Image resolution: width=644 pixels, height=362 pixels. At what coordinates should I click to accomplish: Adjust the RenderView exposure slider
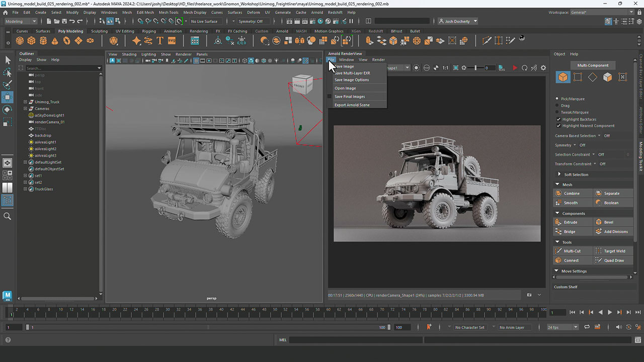476,68
